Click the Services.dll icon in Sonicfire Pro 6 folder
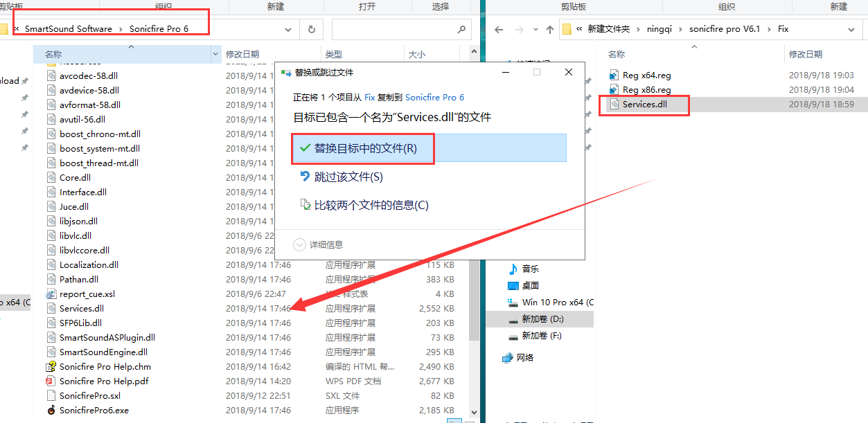Screen dimensions: 868x423 click(x=51, y=308)
